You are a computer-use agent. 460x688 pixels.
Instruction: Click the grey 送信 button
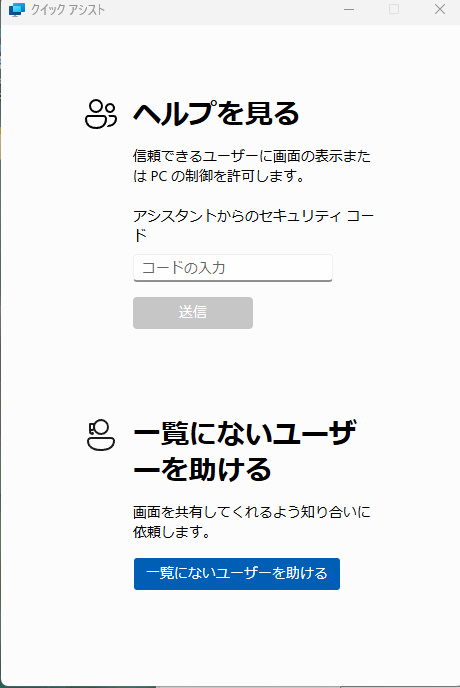(193, 312)
